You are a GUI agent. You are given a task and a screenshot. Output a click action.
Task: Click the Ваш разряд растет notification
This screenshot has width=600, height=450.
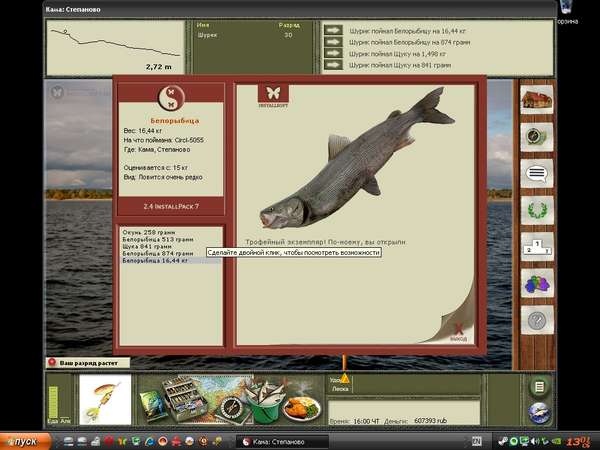88,363
